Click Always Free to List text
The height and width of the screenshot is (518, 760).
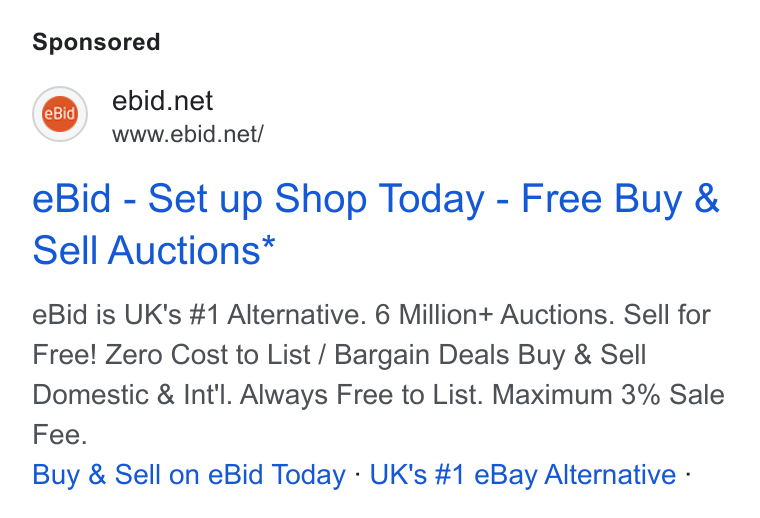(362, 394)
